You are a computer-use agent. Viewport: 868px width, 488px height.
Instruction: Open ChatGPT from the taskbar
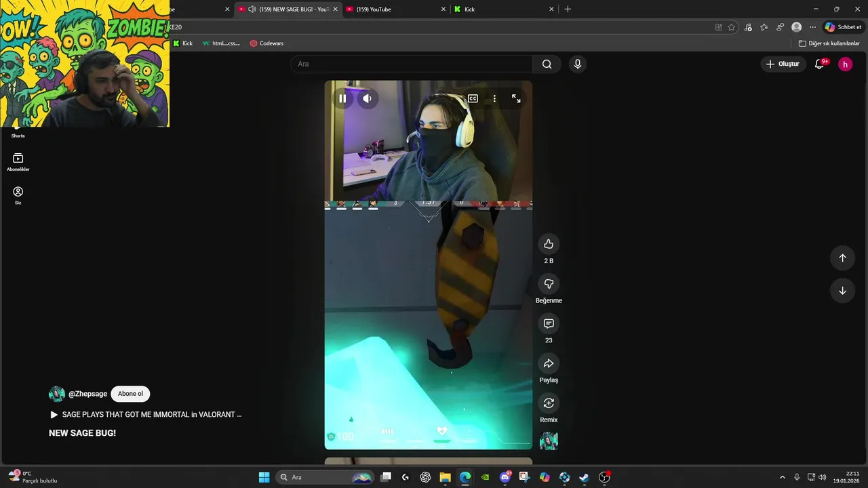pos(425,477)
